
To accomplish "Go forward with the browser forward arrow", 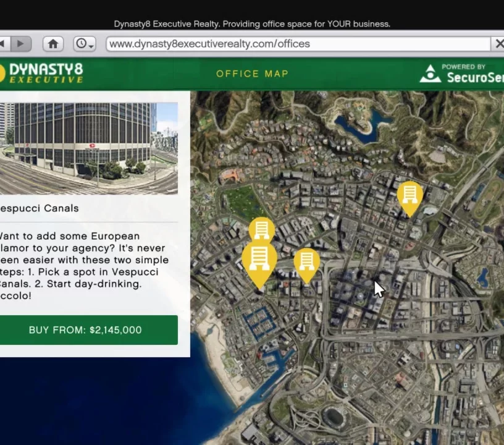I will point(21,44).
